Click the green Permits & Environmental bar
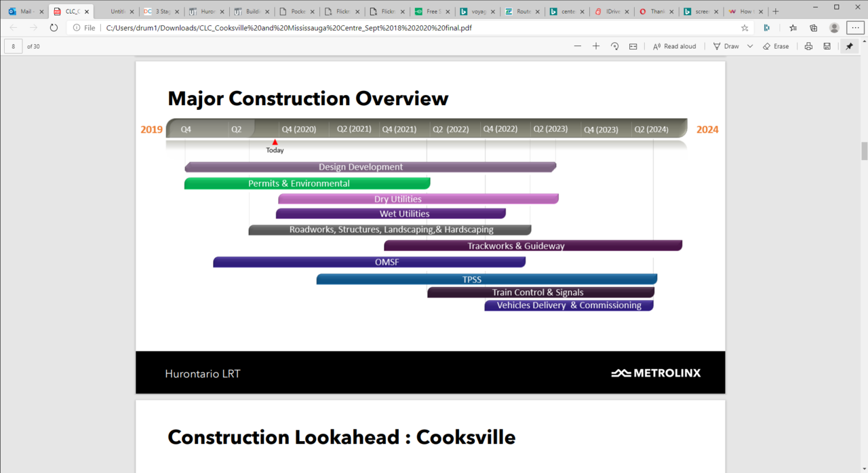The width and height of the screenshot is (868, 473). pyautogui.click(x=307, y=183)
